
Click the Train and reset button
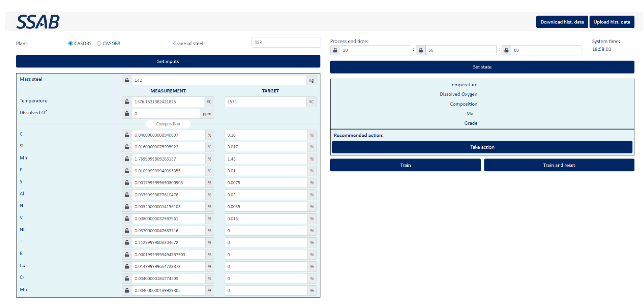[x=559, y=165]
